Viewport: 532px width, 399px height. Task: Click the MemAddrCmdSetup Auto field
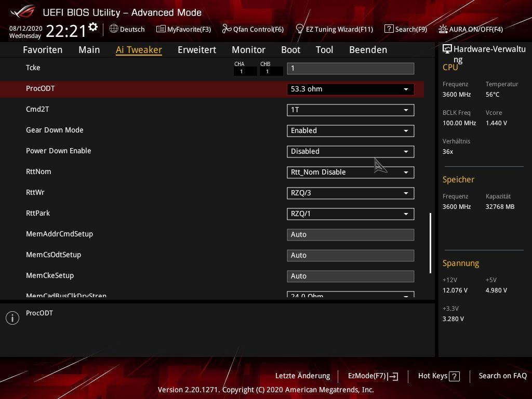[350, 234]
